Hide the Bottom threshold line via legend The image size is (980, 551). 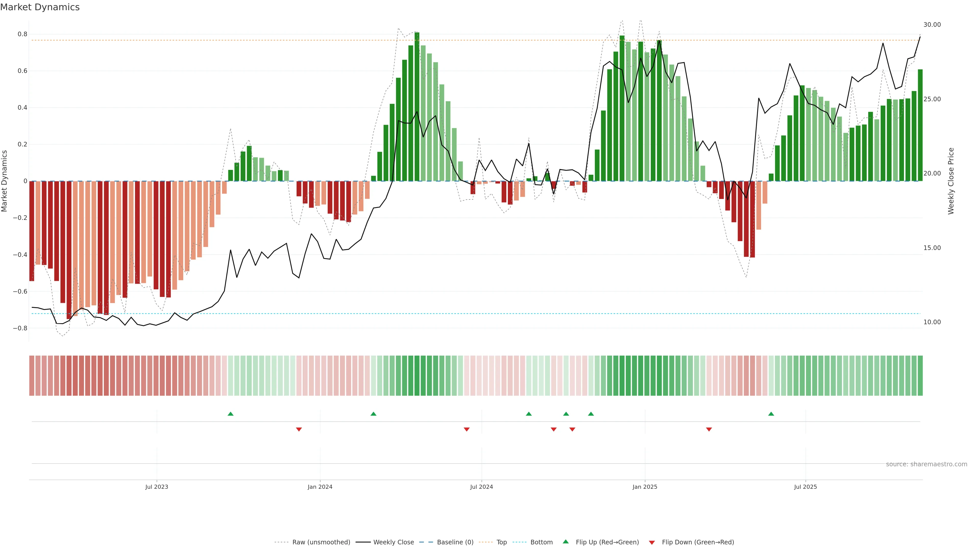point(541,542)
